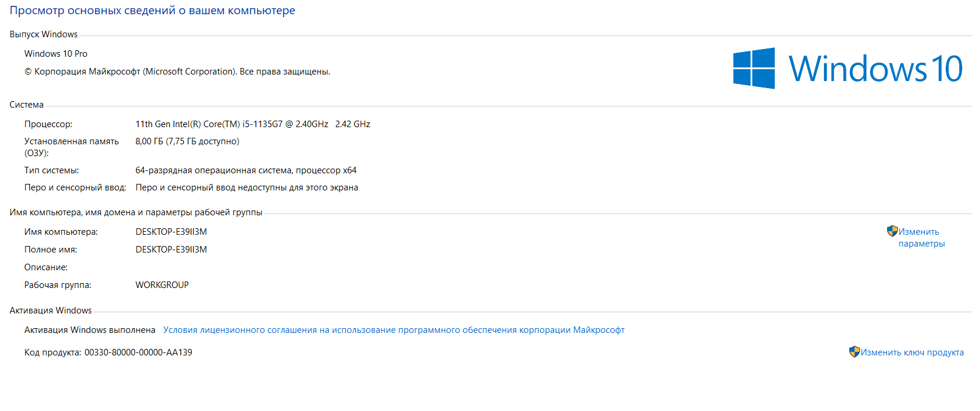This screenshot has height=411, width=980.
Task: Click the Активация Windows выполнена text
Action: [x=90, y=330]
